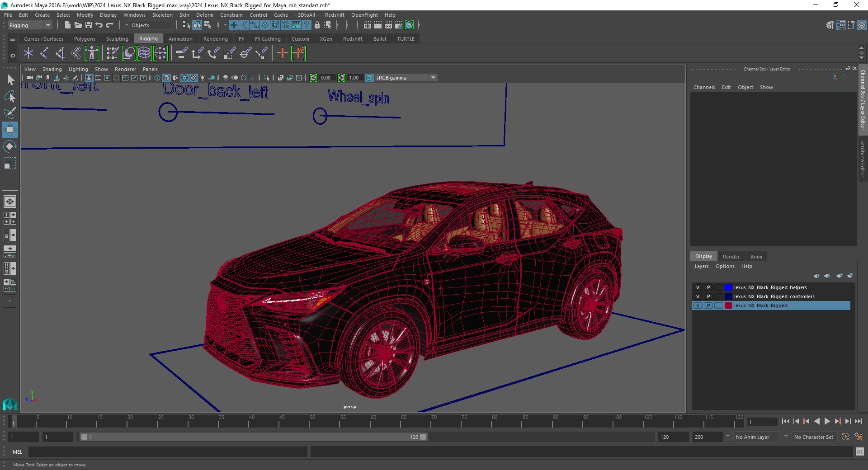Select the Scale tool
The image size is (868, 470).
coord(10,163)
